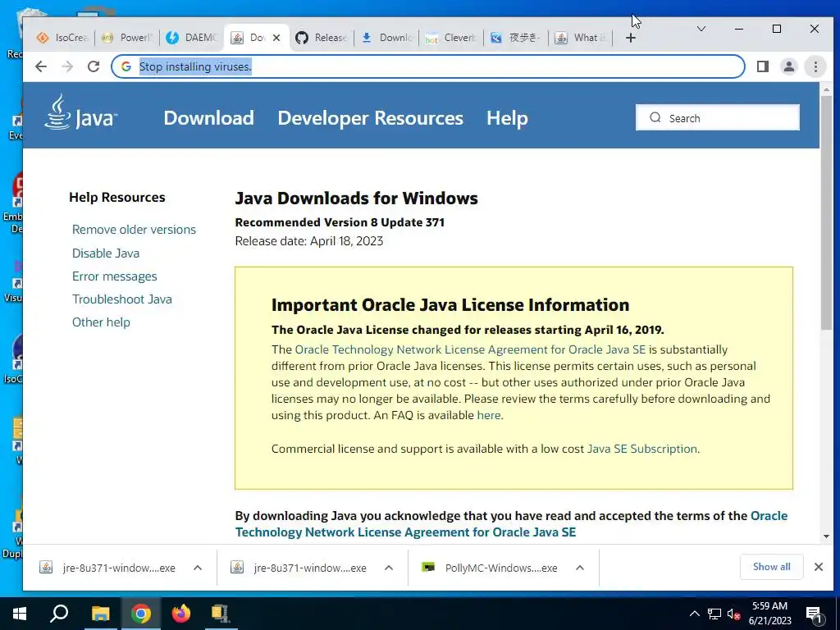The width and height of the screenshot is (840, 630).
Task: Expand options for first jre-8u371 download
Action: (x=198, y=568)
